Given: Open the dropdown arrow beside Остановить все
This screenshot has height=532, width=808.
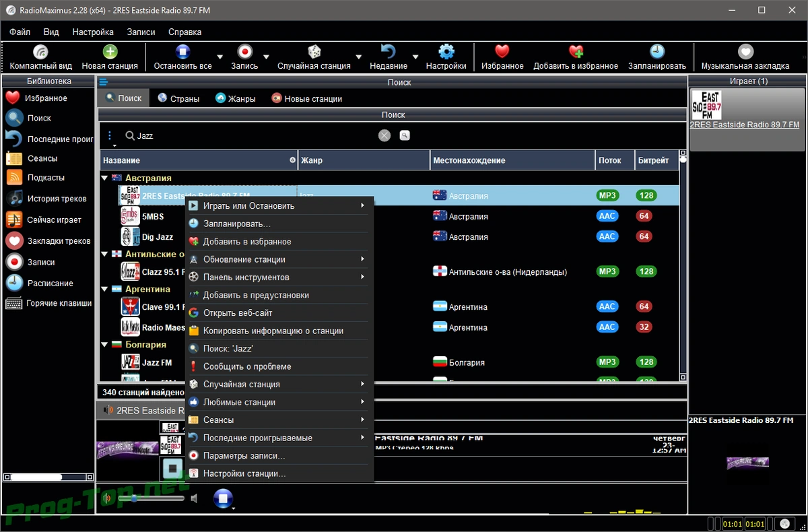Looking at the screenshot, I should coord(220,57).
